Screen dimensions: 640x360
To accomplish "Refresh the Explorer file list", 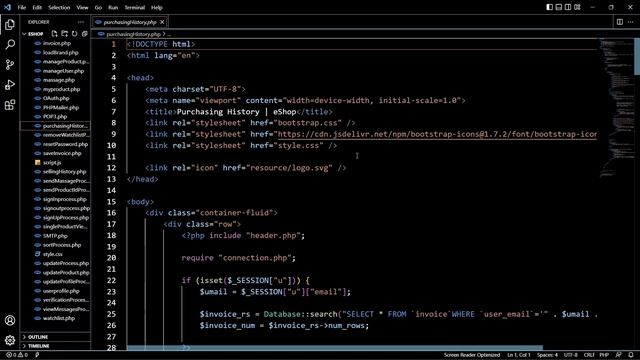I will [74, 34].
